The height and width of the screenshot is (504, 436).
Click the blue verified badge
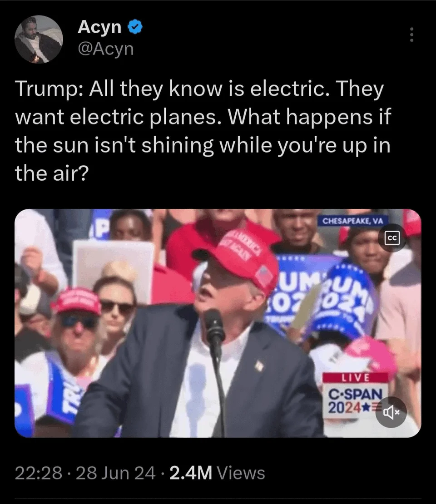coord(135,27)
